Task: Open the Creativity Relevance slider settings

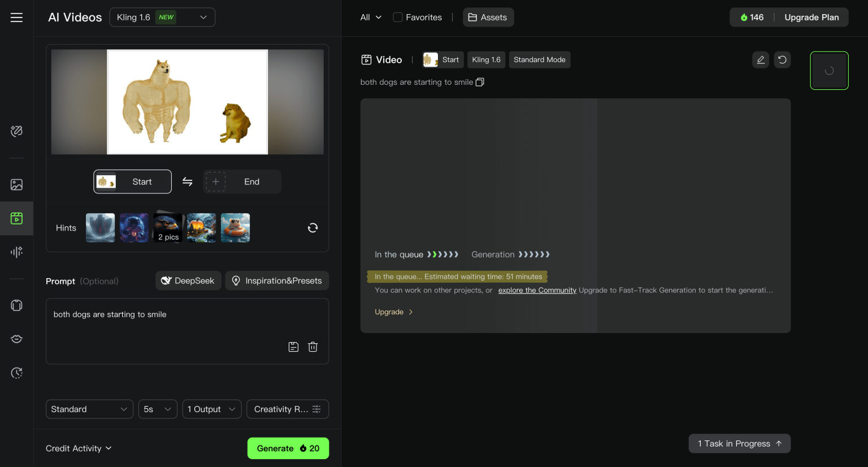Action: click(x=288, y=409)
